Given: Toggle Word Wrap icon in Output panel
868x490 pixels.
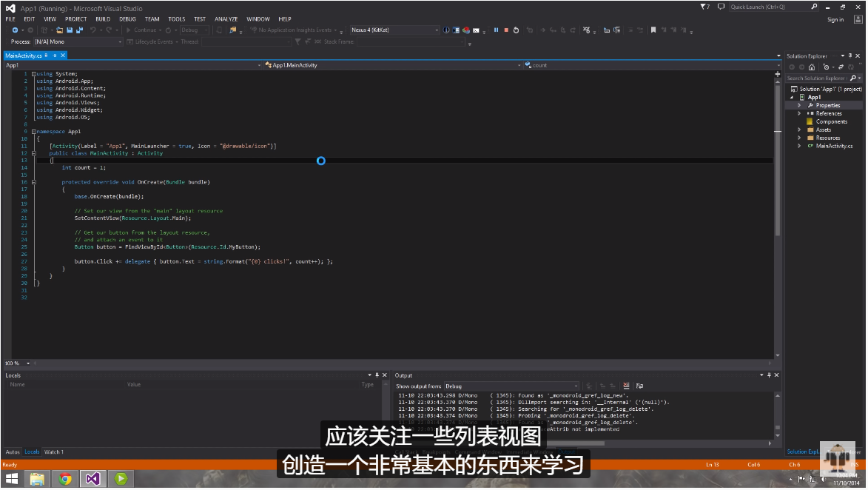Looking at the screenshot, I should [x=639, y=386].
